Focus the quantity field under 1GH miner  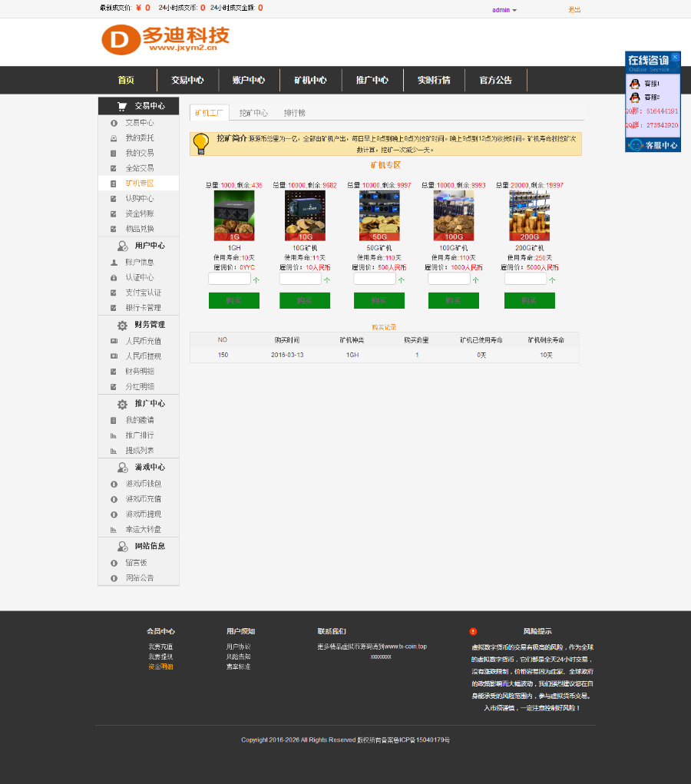pos(230,279)
